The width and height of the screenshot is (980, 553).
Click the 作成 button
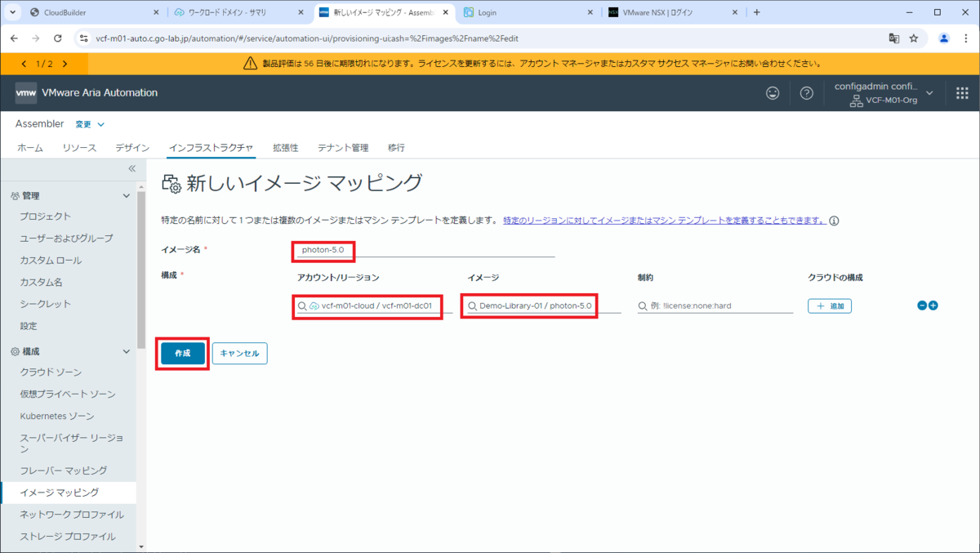182,354
